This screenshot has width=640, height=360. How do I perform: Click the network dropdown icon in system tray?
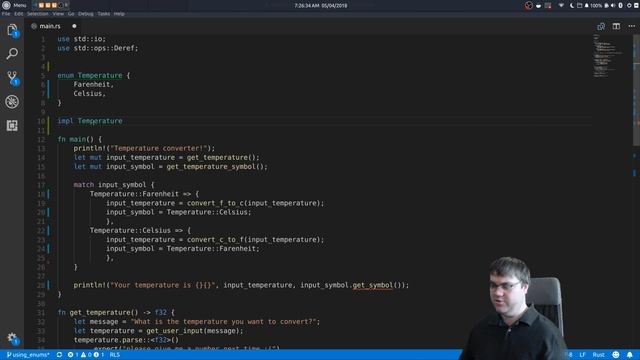[561, 5]
